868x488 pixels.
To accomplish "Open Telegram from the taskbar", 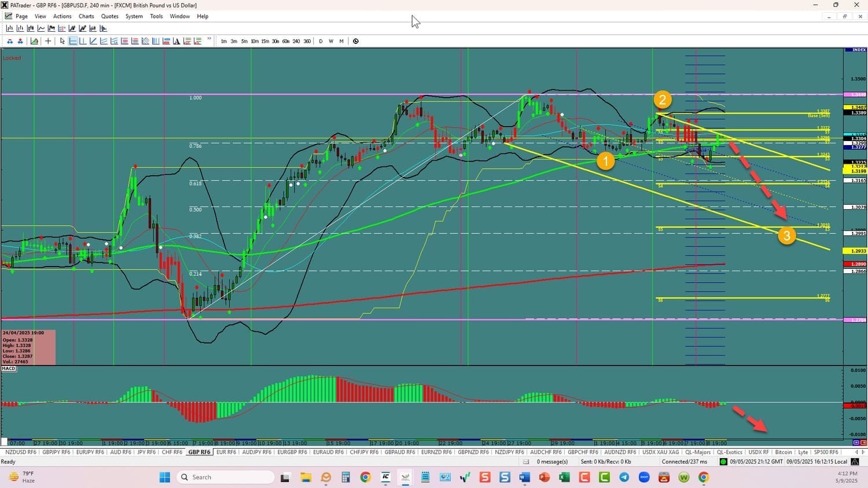I will click(624, 477).
